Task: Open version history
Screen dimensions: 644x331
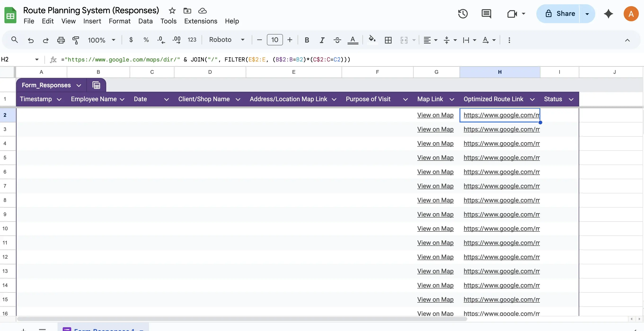Action: point(463,14)
